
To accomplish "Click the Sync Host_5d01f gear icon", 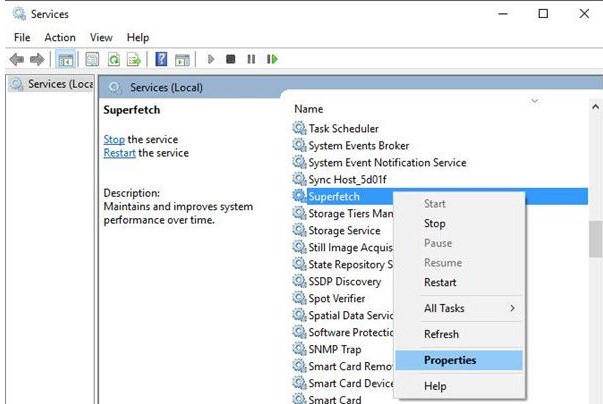I will coord(299,179).
